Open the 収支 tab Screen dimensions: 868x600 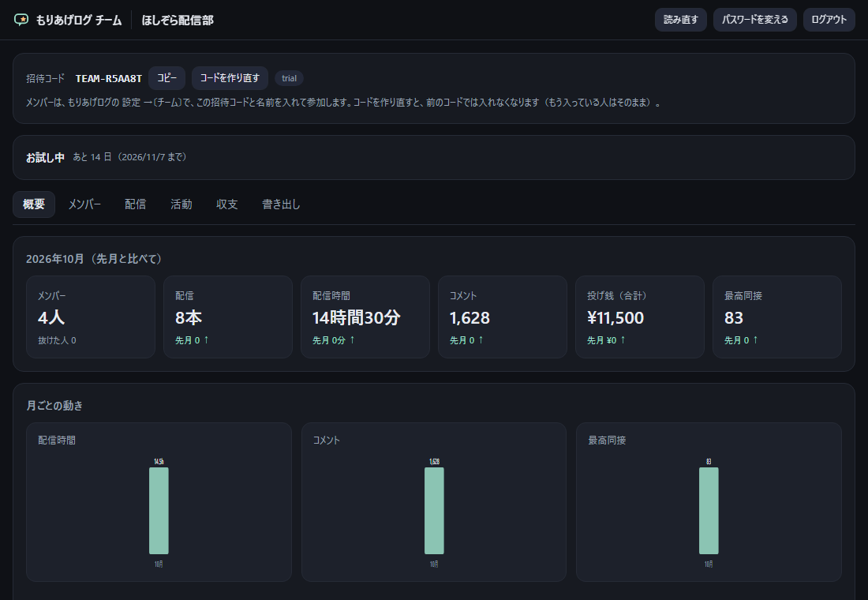227,204
